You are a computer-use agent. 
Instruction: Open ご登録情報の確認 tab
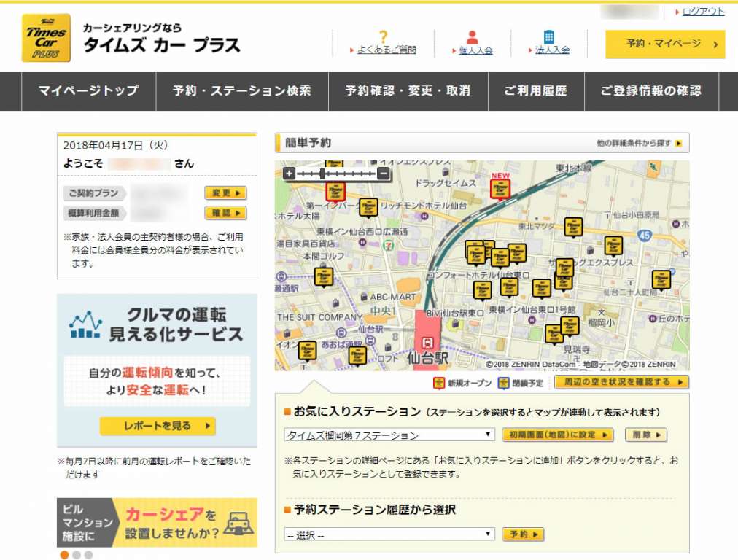[651, 91]
